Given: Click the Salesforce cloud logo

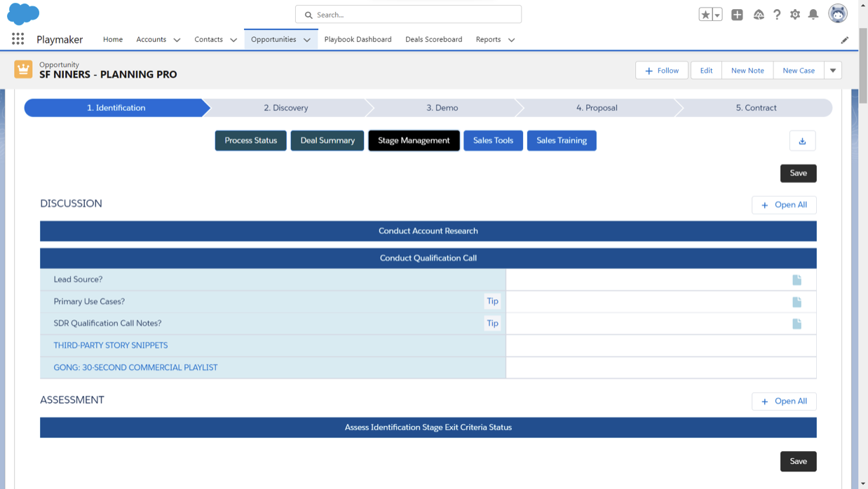Looking at the screenshot, I should [23, 13].
